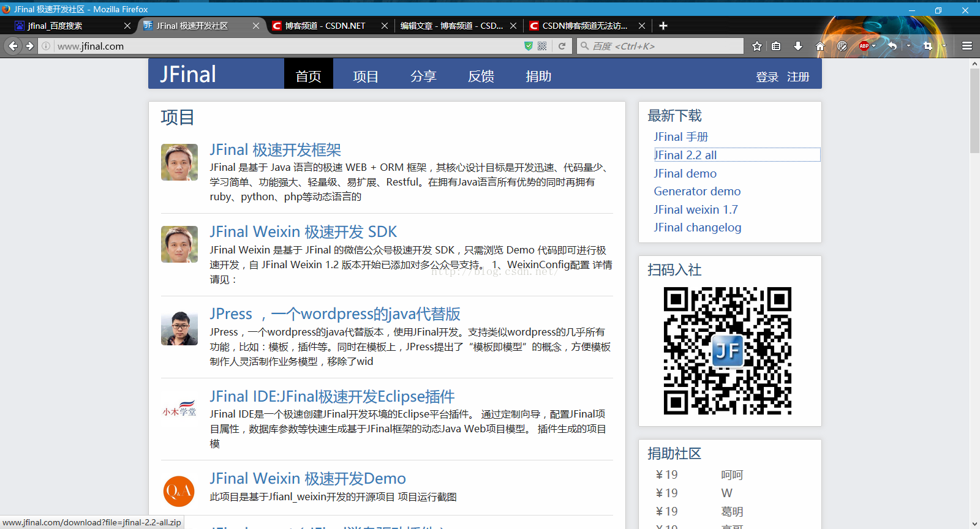Screen dimensions: 980x529
Task: Open the JFinal 极速开发框架 project link
Action: 276,150
